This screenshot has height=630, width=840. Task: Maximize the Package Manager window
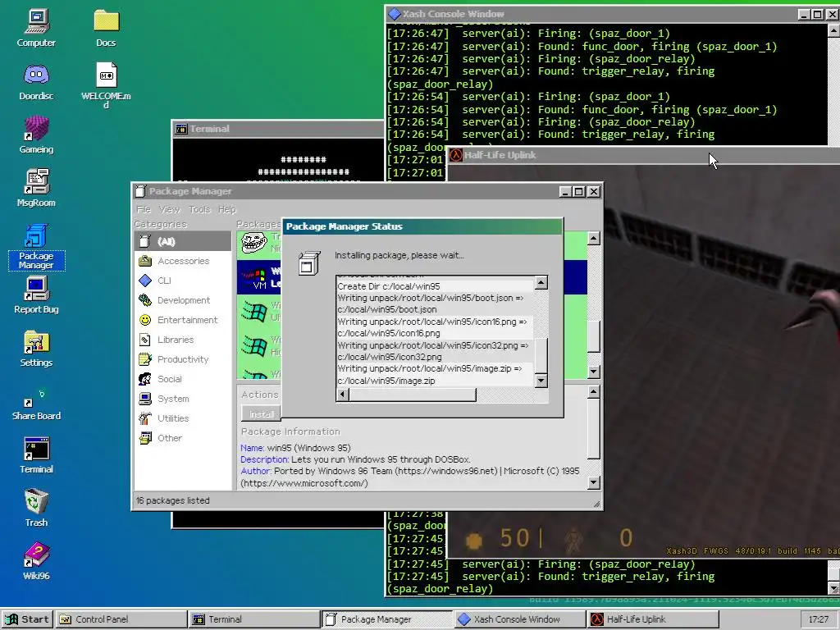pyautogui.click(x=578, y=192)
